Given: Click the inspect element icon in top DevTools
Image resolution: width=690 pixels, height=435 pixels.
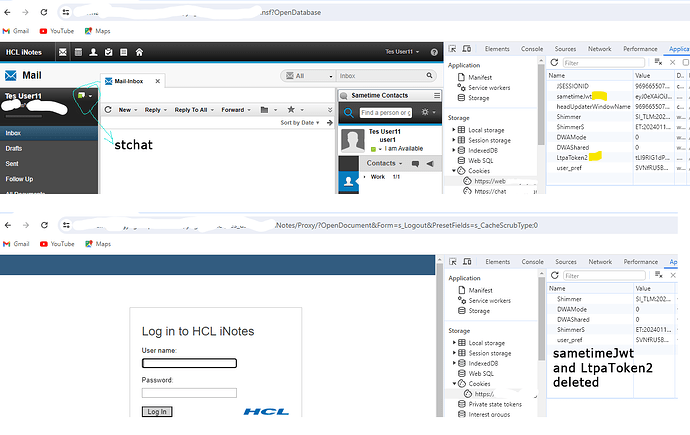Looking at the screenshot, I should pyautogui.click(x=452, y=49).
